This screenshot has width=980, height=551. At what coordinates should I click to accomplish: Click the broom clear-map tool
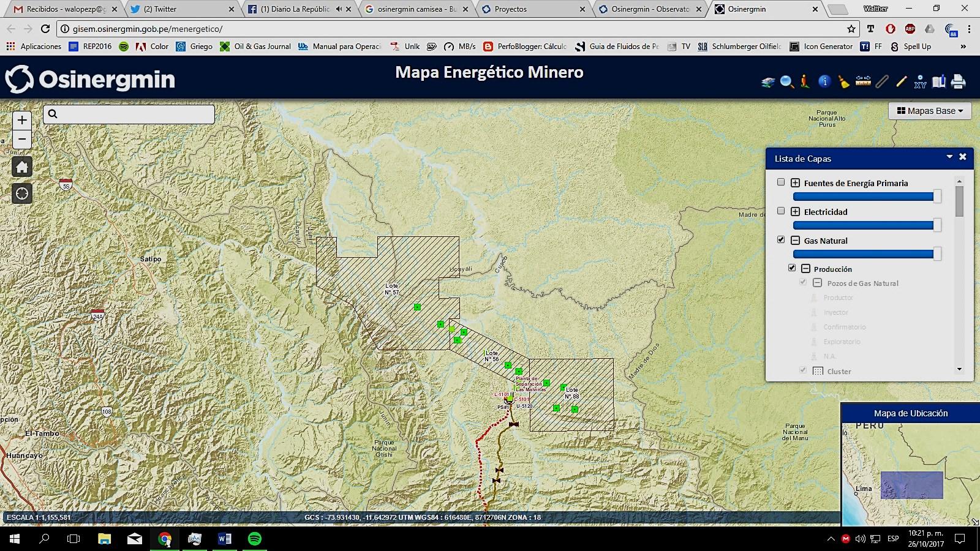point(843,81)
